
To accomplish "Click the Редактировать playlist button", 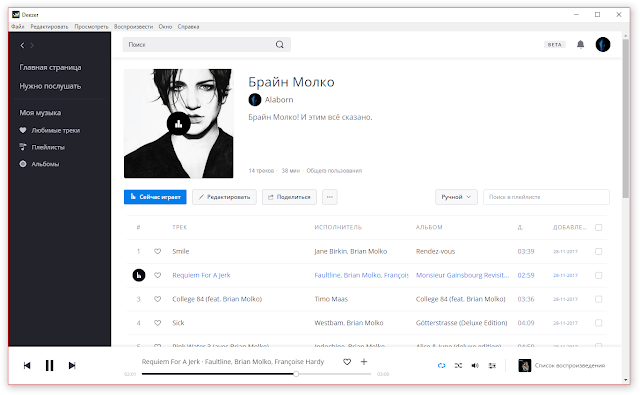I will tap(224, 197).
